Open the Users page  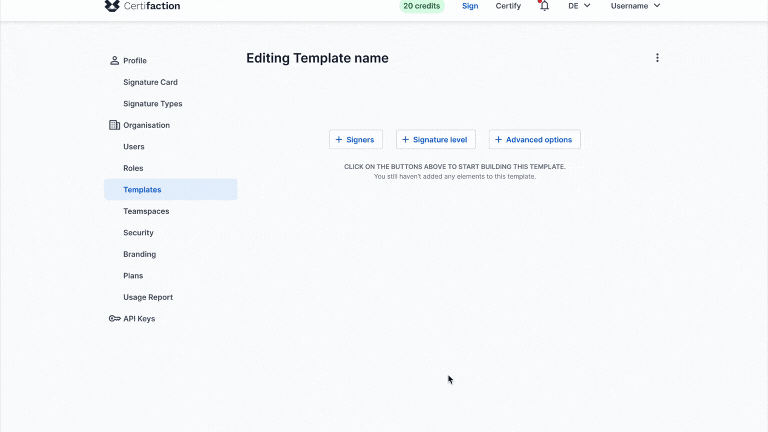[x=134, y=147]
